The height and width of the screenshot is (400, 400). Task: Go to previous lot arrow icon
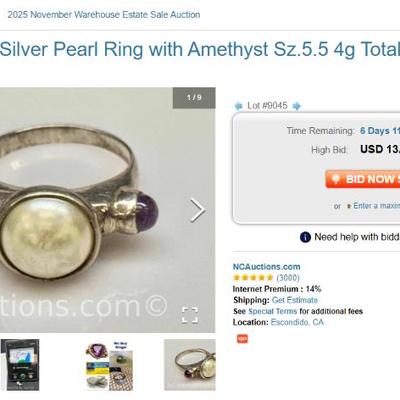[x=238, y=106]
